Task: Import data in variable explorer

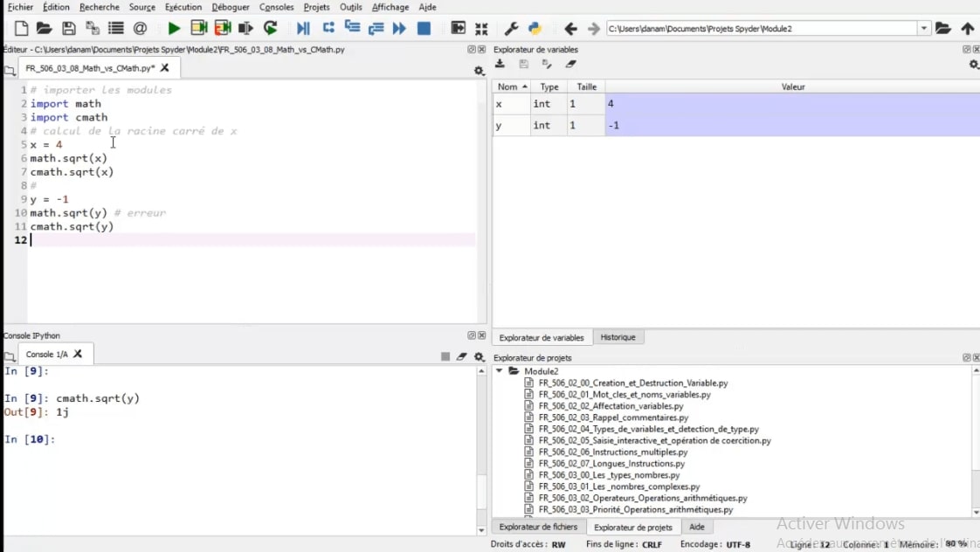Action: point(500,64)
